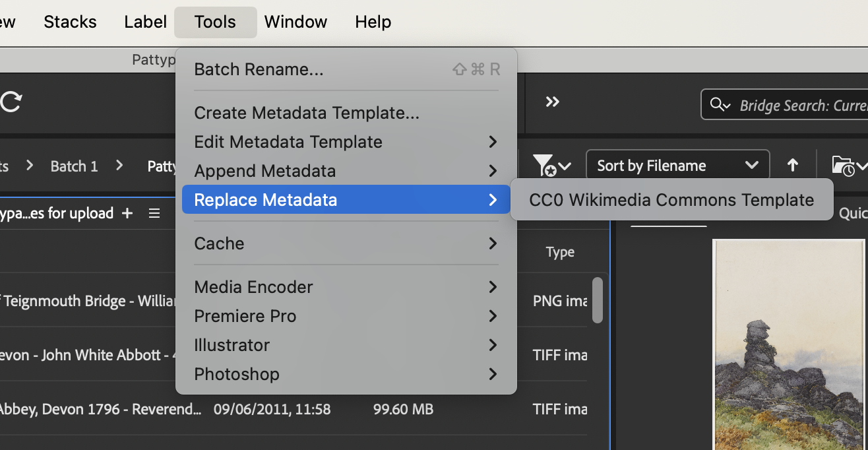Select Create Metadata Template menu entry

click(x=346, y=113)
